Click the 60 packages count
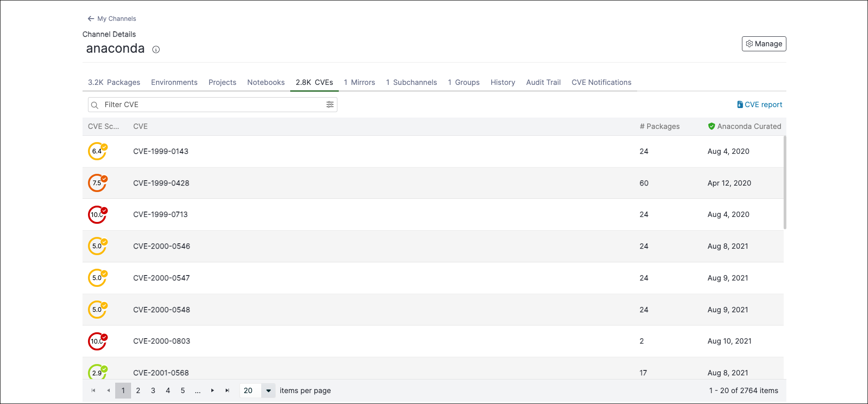The height and width of the screenshot is (404, 868). click(644, 183)
